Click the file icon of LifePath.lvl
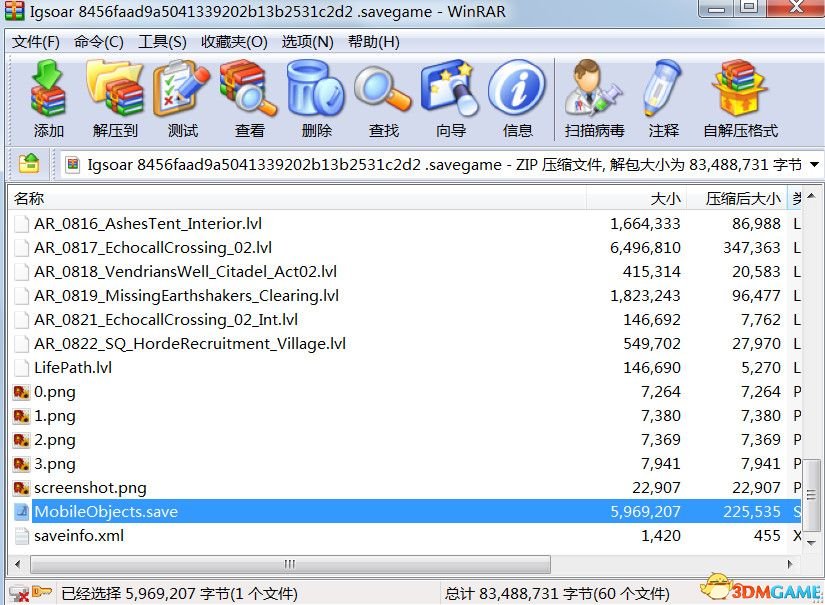 pyautogui.click(x=21, y=368)
